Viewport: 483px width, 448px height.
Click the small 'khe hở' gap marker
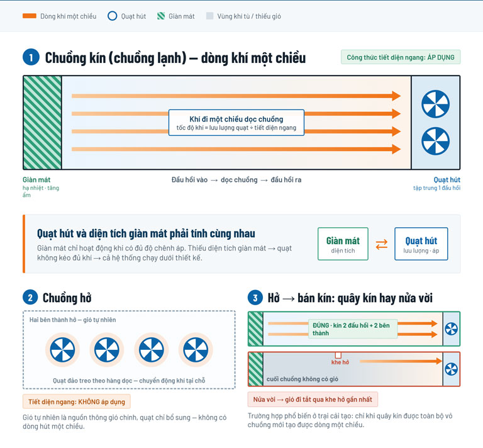338,356
